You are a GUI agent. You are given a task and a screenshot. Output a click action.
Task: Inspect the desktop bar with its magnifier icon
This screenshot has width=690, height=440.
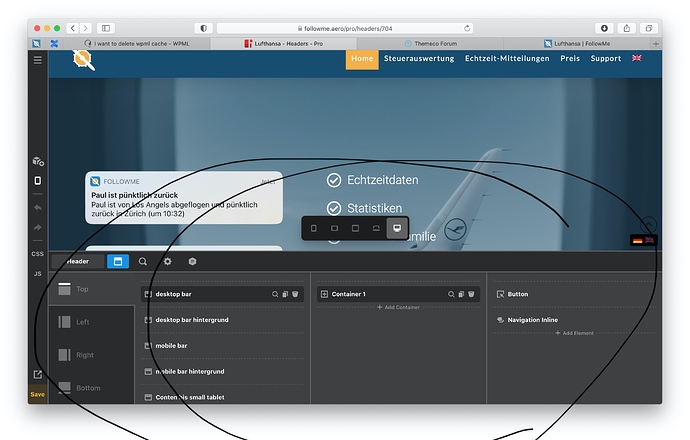click(275, 294)
